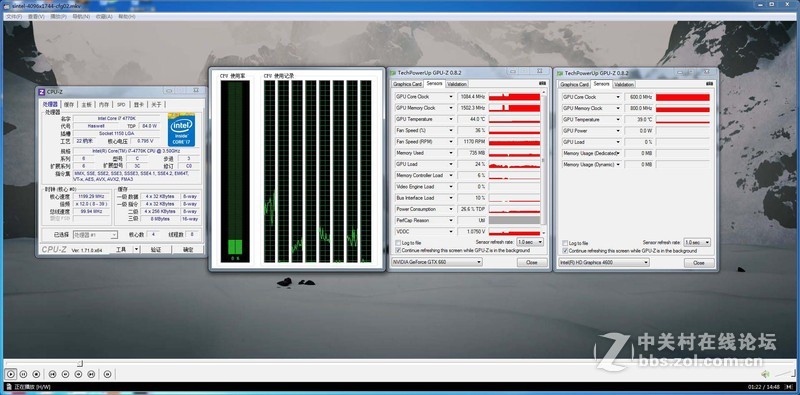Pause the video playback

click(23, 375)
